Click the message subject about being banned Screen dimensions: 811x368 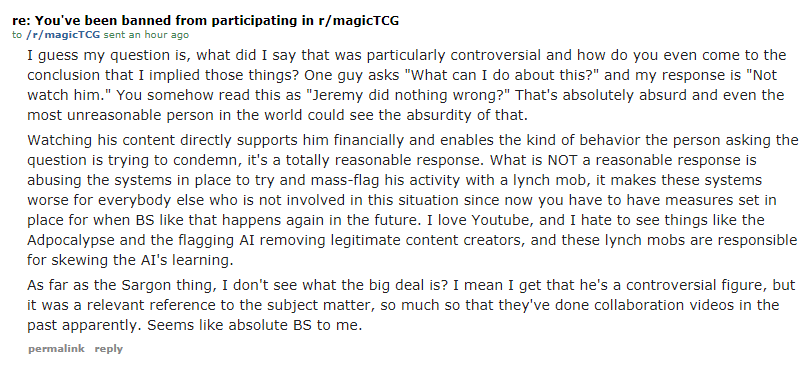tap(205, 21)
